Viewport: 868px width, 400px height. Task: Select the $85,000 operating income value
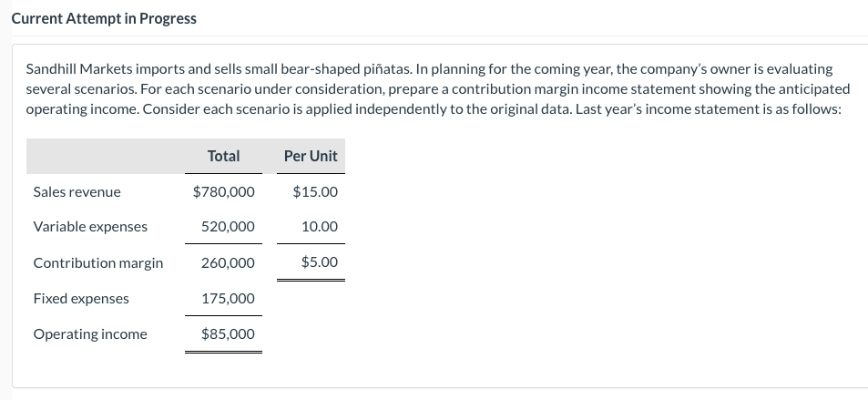click(228, 334)
